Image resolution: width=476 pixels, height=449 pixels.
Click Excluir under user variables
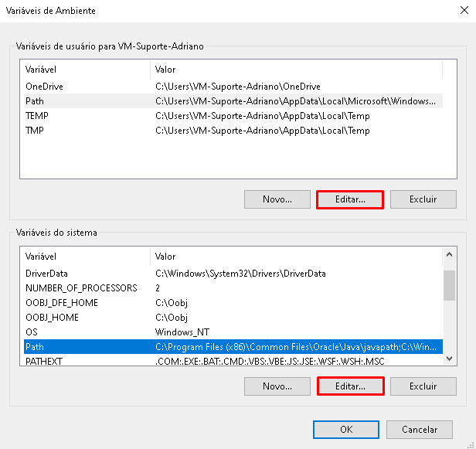(x=423, y=199)
